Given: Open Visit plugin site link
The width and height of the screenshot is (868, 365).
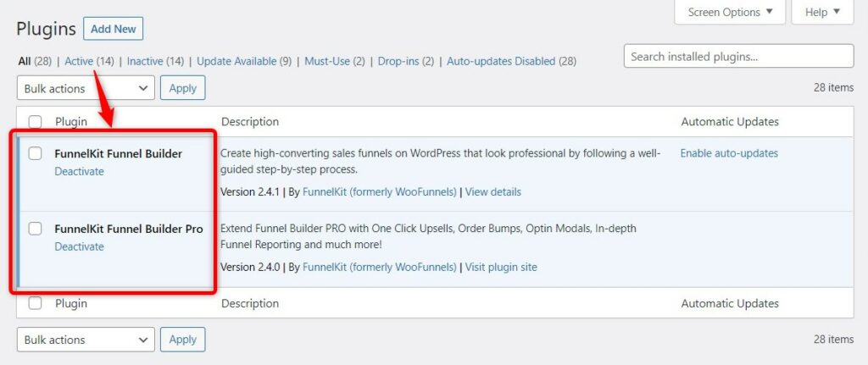Looking at the screenshot, I should [x=501, y=267].
